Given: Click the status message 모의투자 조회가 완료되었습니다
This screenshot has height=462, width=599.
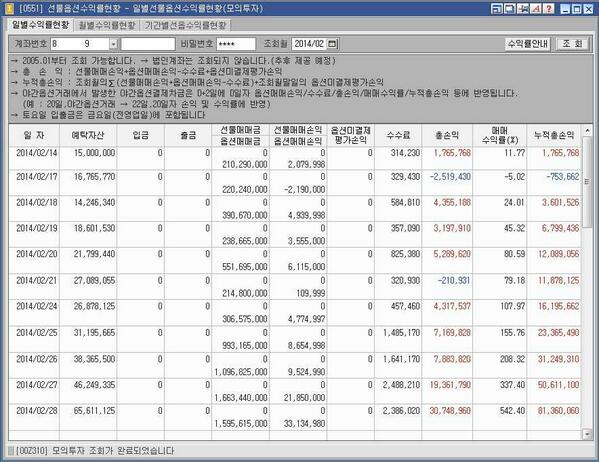Looking at the screenshot, I should [113, 451].
